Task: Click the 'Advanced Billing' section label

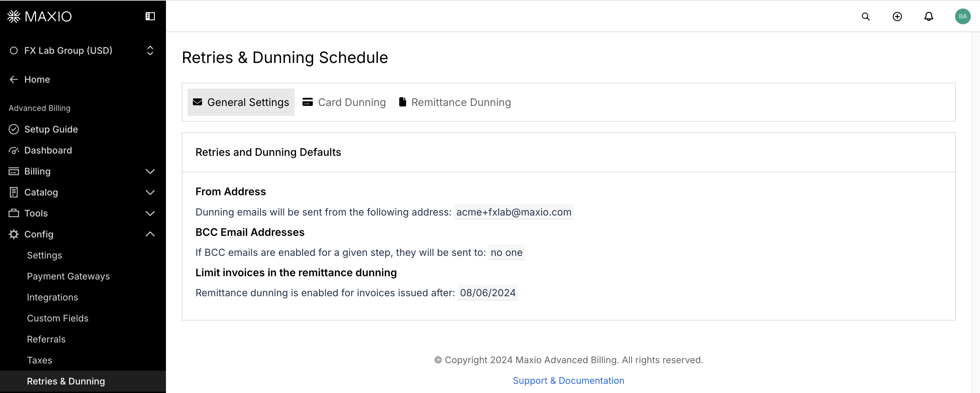Action: coord(40,108)
